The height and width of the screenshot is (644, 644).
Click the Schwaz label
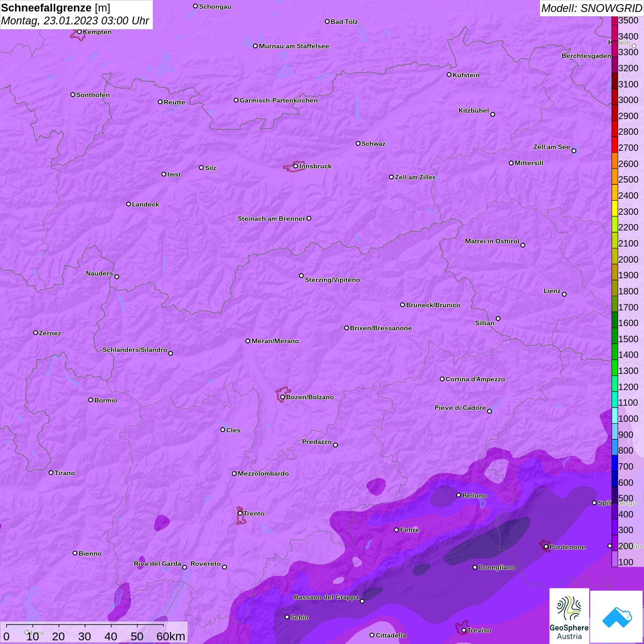point(374,144)
